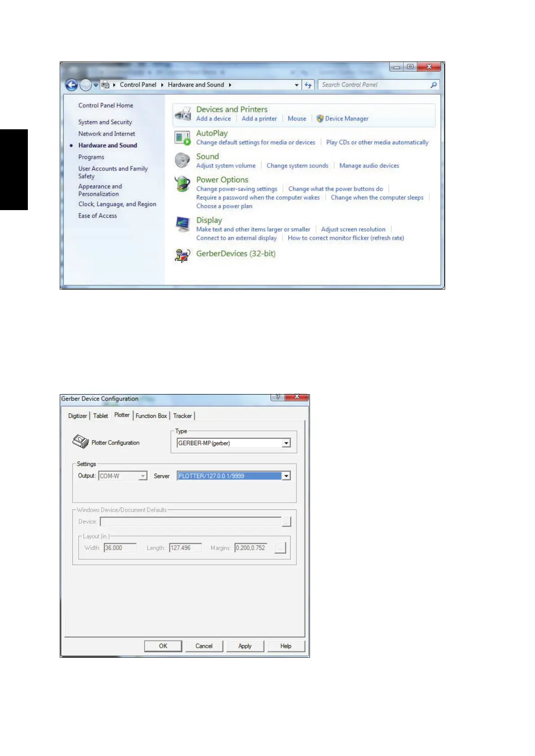Screen dimensions: 535x756
Task: Switch to the Tablet tab
Action: coord(101,416)
